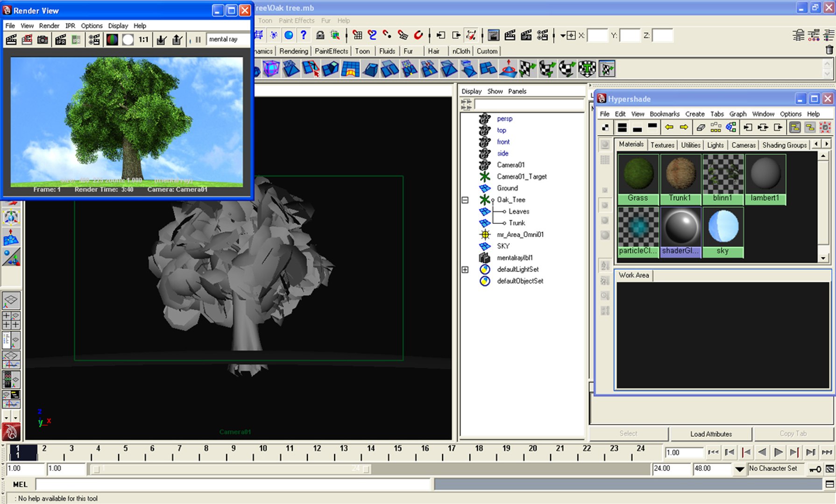Open the Show menu in the Outliner

click(x=495, y=91)
